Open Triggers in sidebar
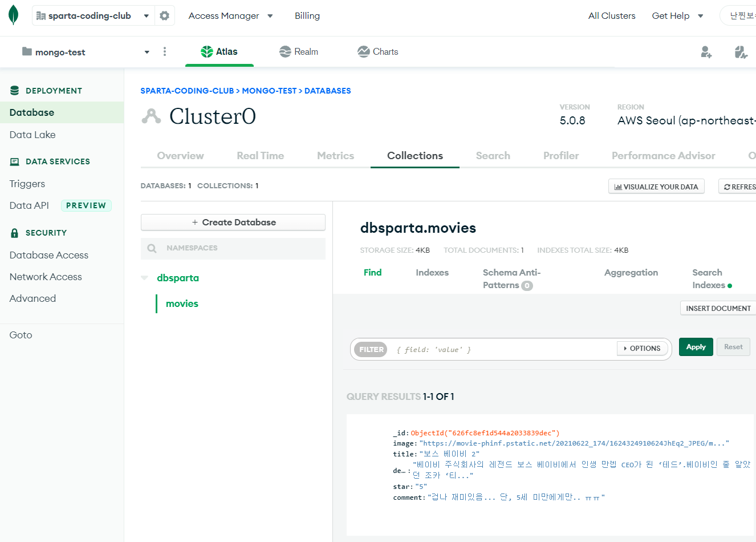 (x=27, y=184)
